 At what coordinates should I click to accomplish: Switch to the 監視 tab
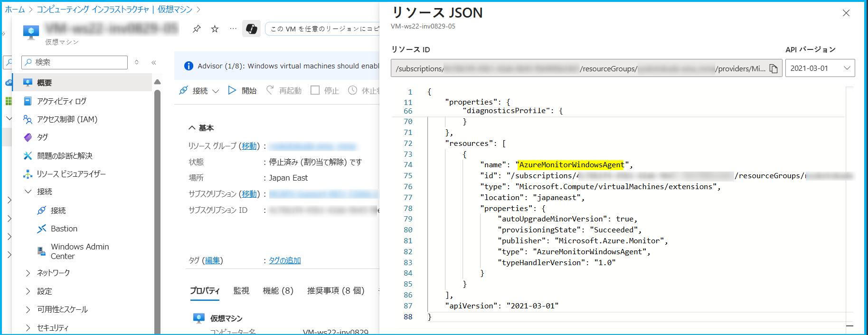pyautogui.click(x=241, y=291)
